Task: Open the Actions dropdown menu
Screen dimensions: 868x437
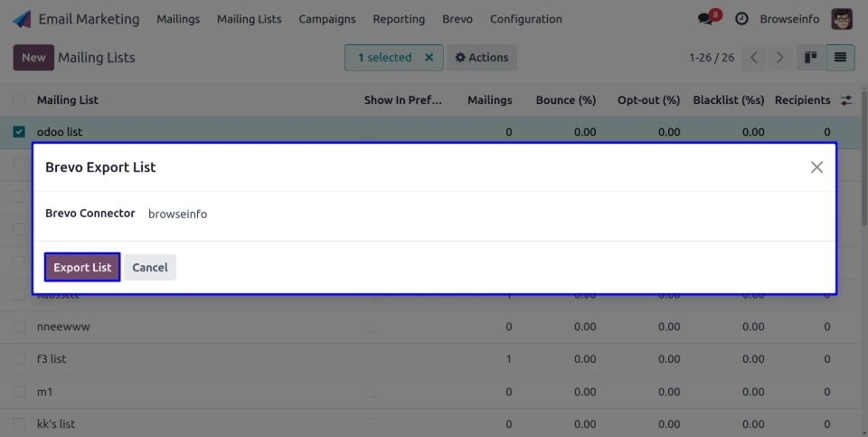Action: pyautogui.click(x=482, y=58)
